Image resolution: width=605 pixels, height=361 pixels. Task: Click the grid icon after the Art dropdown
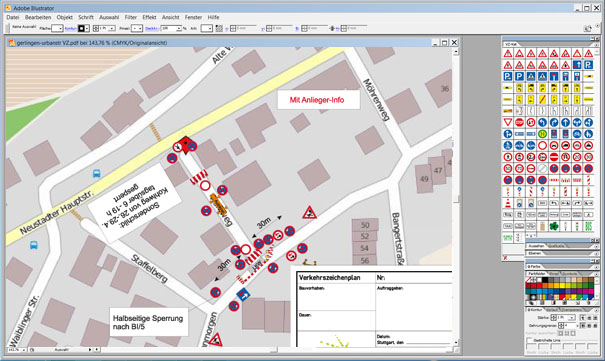click(219, 28)
